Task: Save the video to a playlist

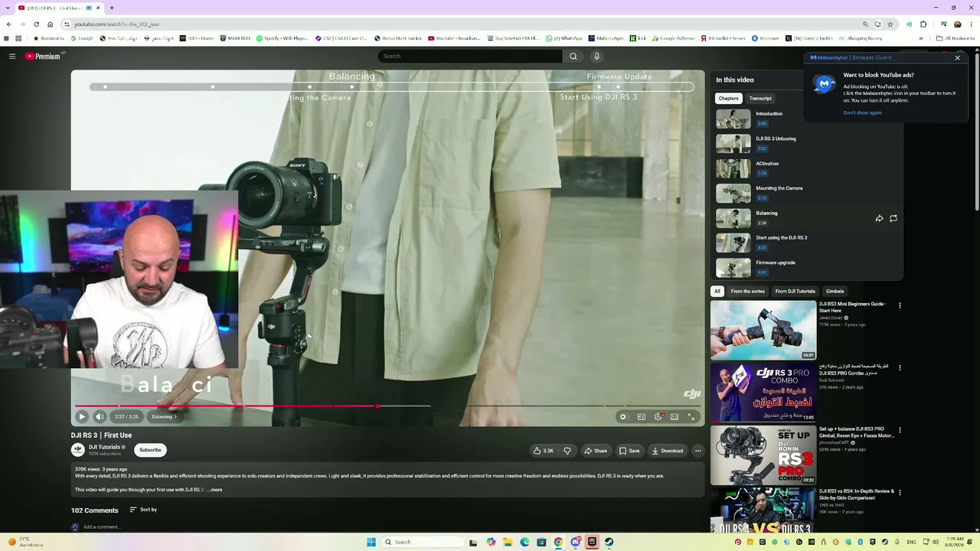Action: 629,451
